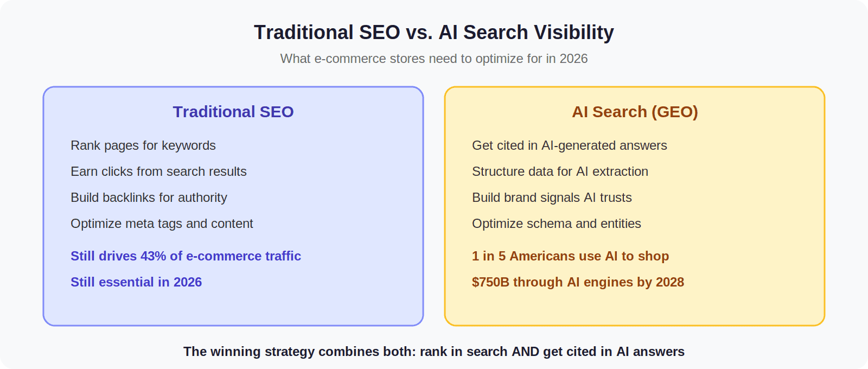868x369 pixels.
Task: Click Structure data for AI extraction
Action: tap(560, 171)
